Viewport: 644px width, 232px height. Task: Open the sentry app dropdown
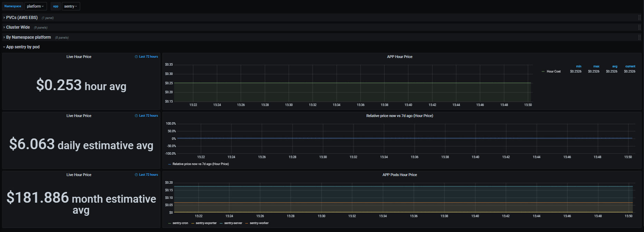click(x=71, y=6)
